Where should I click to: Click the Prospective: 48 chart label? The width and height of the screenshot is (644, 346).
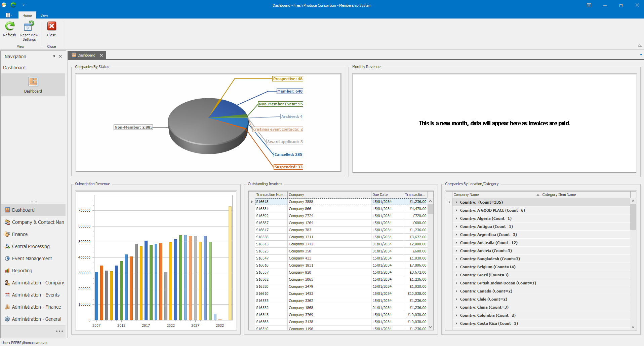[288, 79]
